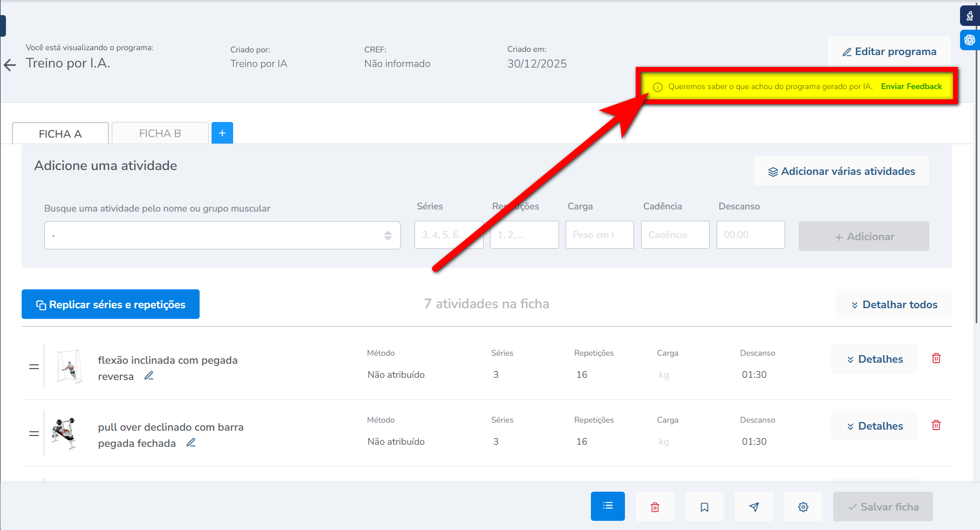The image size is (980, 530).
Task: Click the plus icon to add new ficha
Action: tap(222, 133)
